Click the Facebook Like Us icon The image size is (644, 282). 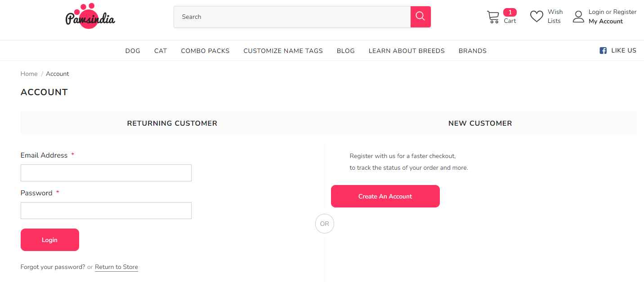point(603,51)
